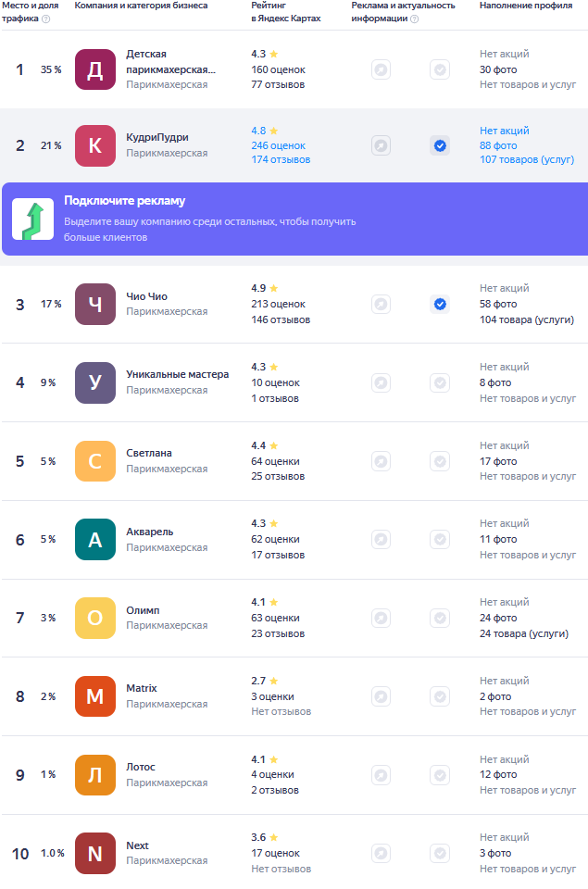The height and width of the screenshot is (889, 588).
Task: Click the advertising icon in Чио Чио row
Action: pyautogui.click(x=381, y=305)
